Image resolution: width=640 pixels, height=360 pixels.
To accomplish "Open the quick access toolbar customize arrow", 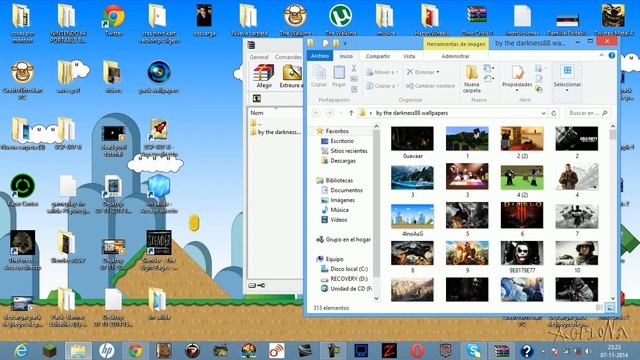I will [345, 43].
